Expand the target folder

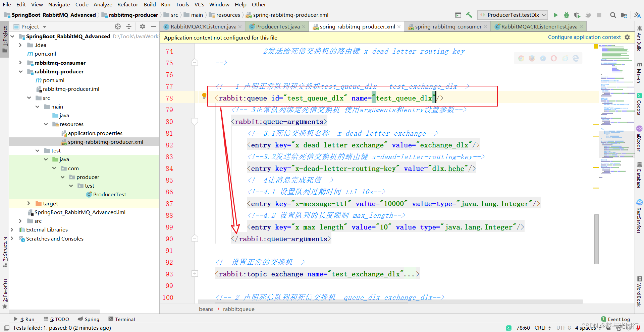[x=29, y=203]
